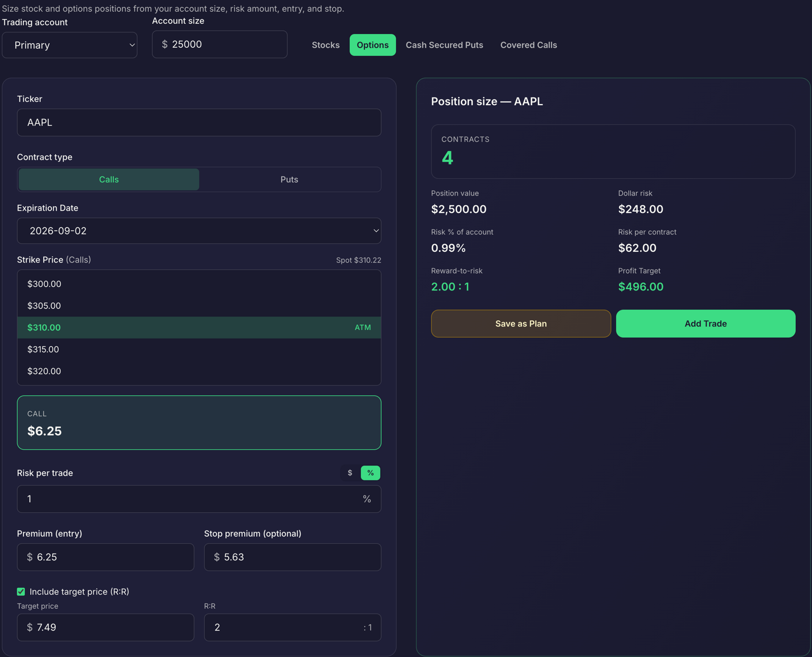Screen dimensions: 812x657
Task: Select the $300.00 strike price
Action: point(199,284)
